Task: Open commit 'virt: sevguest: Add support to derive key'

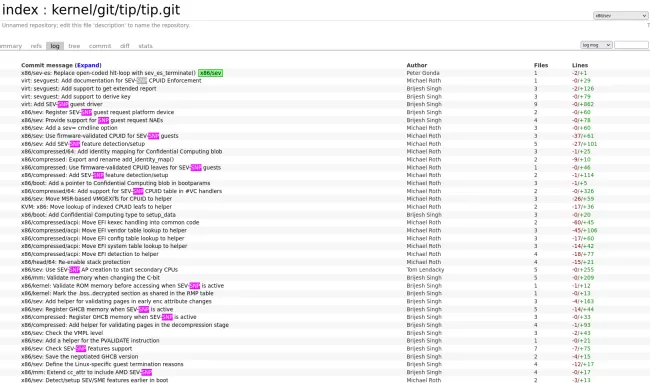Action: [76, 97]
